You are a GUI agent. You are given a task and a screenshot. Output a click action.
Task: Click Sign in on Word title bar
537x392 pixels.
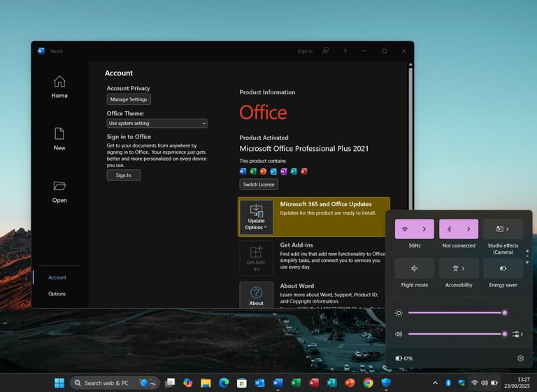(305, 51)
